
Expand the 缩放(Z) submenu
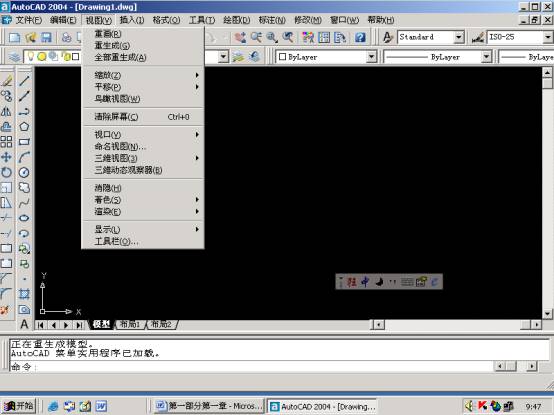143,75
